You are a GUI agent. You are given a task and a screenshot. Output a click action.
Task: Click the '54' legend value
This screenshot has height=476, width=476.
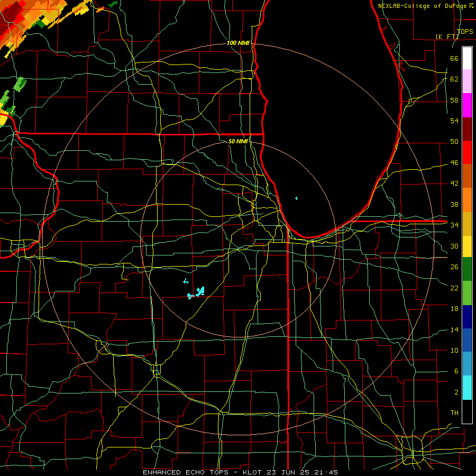click(454, 121)
